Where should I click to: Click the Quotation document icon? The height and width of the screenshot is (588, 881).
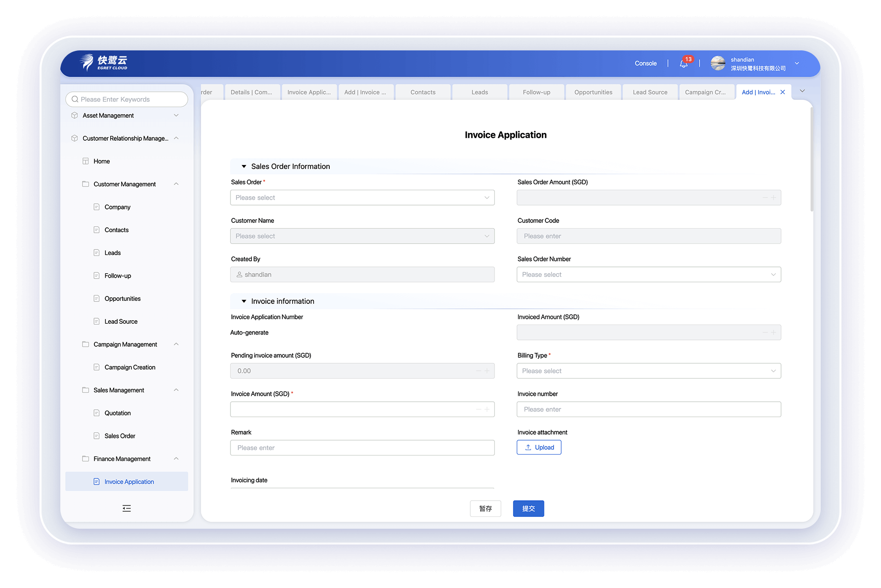(96, 413)
